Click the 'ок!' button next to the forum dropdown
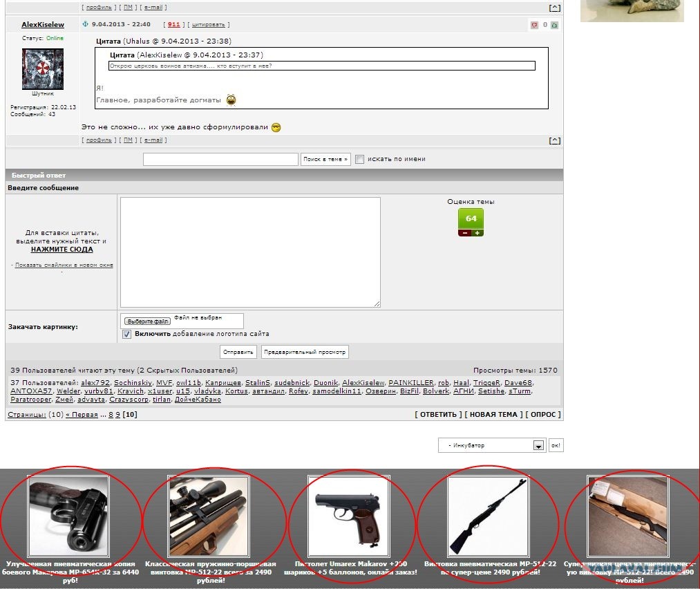This screenshot has width=700, height=589. click(556, 445)
